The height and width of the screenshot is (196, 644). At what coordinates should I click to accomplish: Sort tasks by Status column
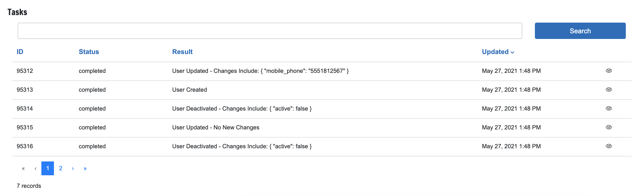89,52
